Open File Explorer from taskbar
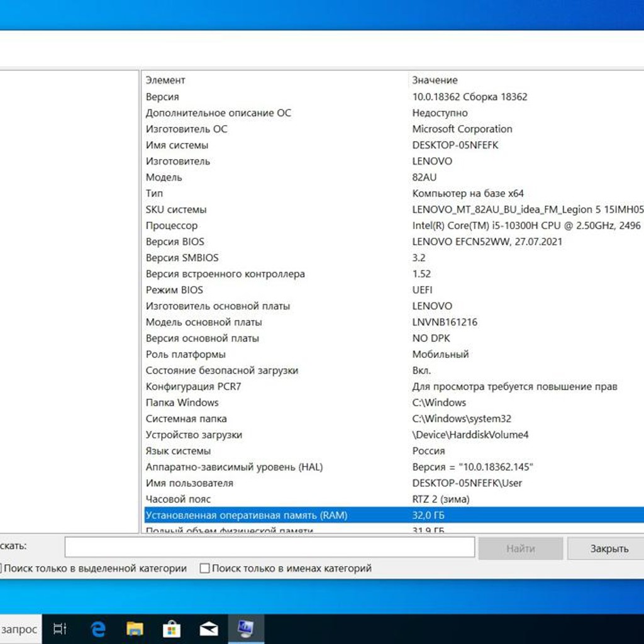 pyautogui.click(x=135, y=629)
